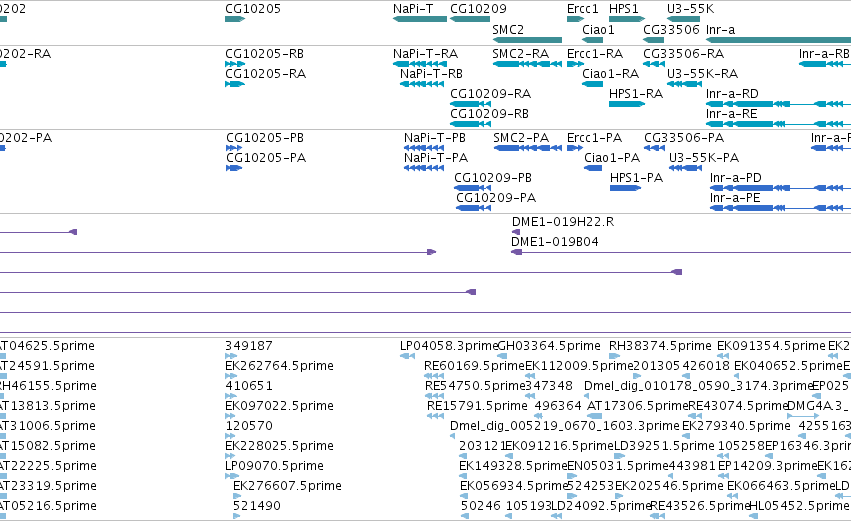Click the arrow glyph beneath HPS1-PA
The width and height of the screenshot is (851, 521).
click(x=626, y=188)
